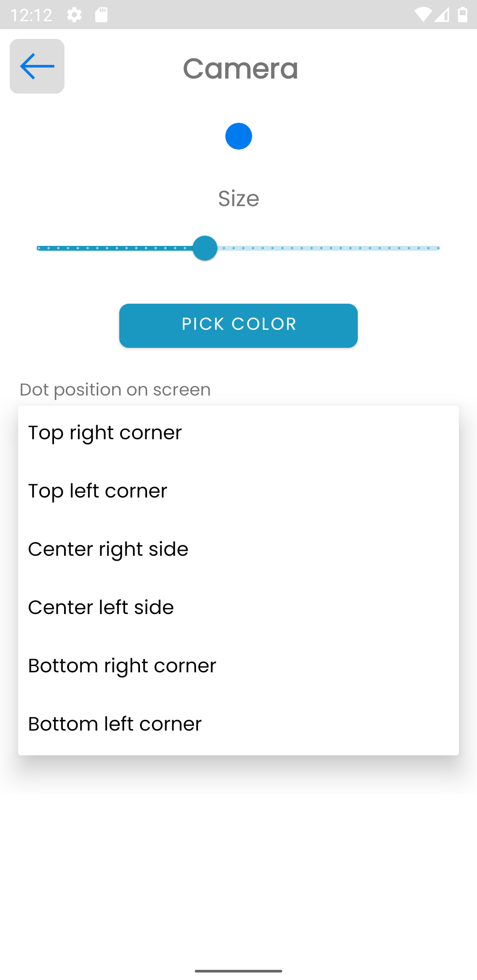
Task: Set position to Bottom left corner
Action: (x=115, y=724)
